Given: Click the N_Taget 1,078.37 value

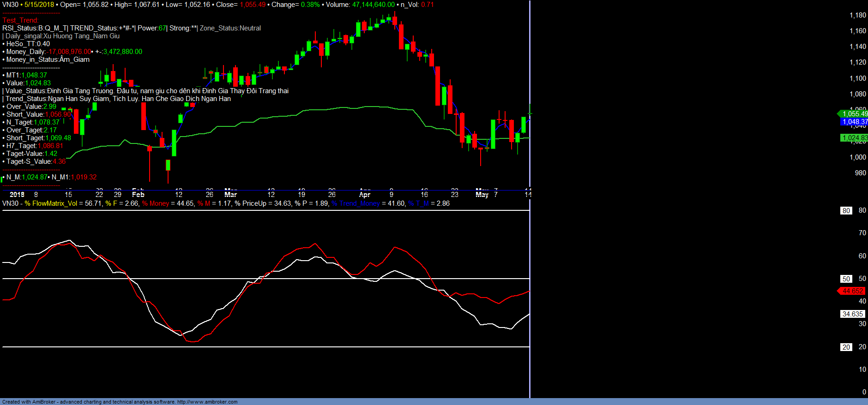Looking at the screenshot, I should [46, 122].
